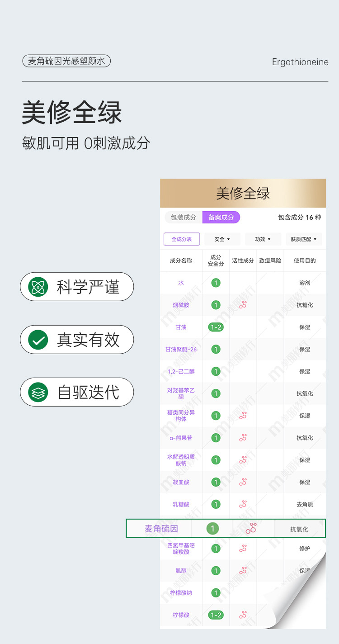339x644 pixels.
Task: Click safety score badge for 麦角硫因
Action: (212, 529)
